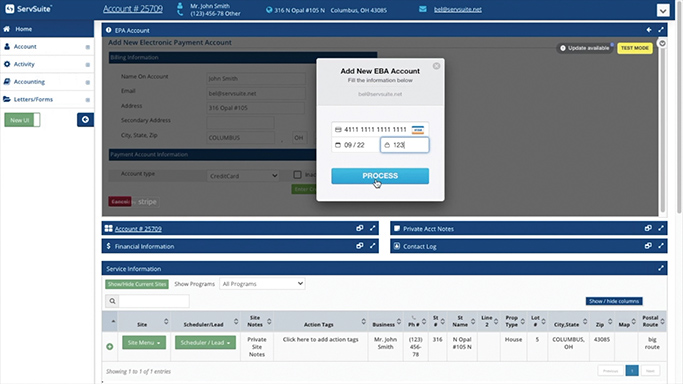
Task: Click the EPA panel vertical scrollbar
Action: [663, 131]
